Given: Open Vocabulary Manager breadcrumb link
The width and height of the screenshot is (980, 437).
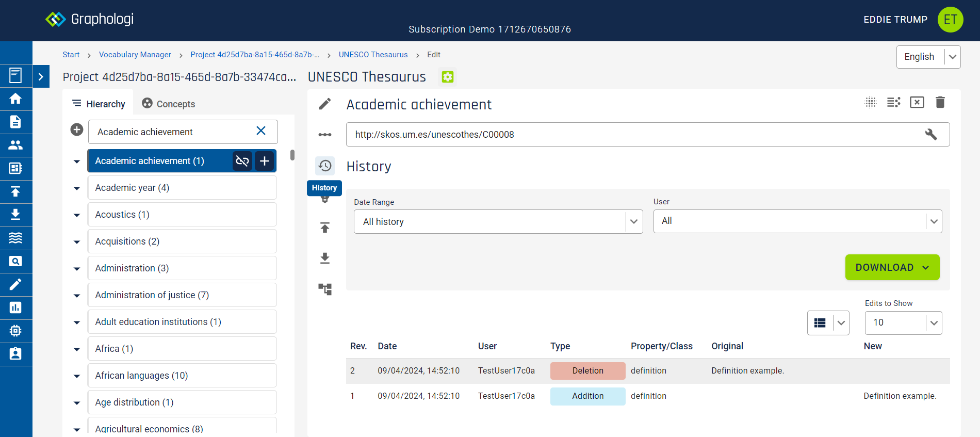Looking at the screenshot, I should (x=135, y=55).
